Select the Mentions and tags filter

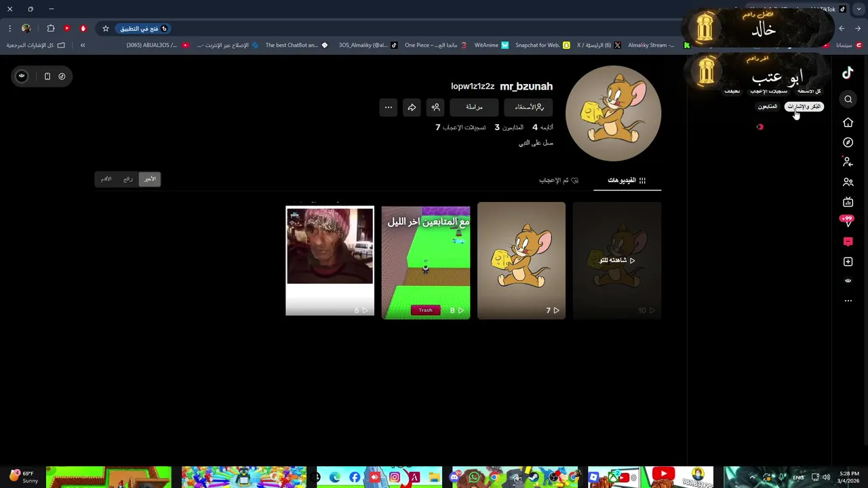[804, 106]
